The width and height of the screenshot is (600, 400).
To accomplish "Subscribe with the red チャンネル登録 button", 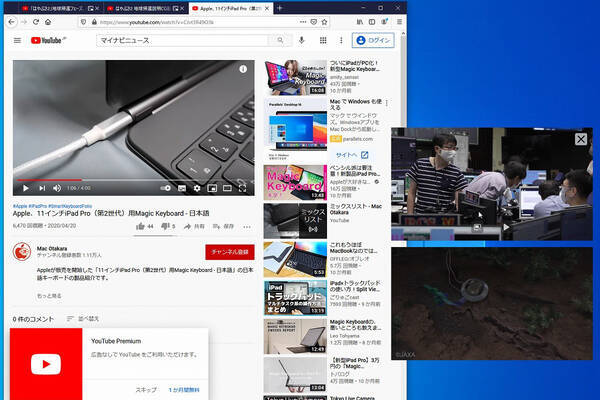I will [x=230, y=252].
